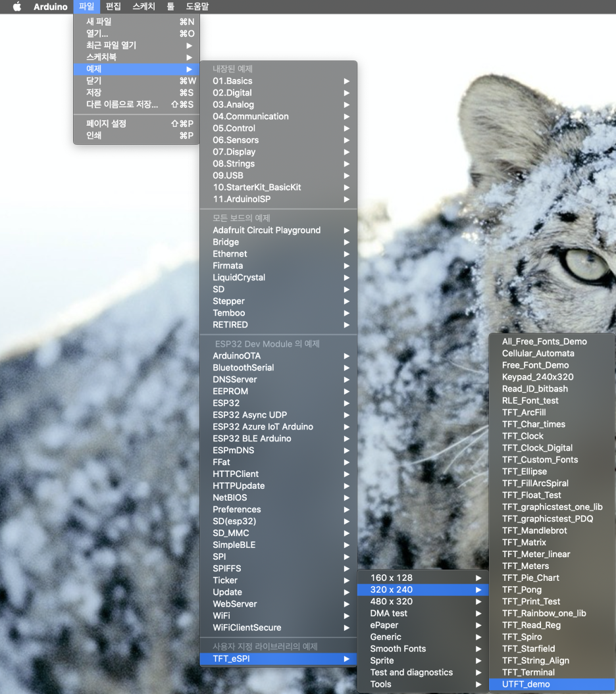
Task: Open 480 x 320 examples submenu
Action: [x=423, y=601]
